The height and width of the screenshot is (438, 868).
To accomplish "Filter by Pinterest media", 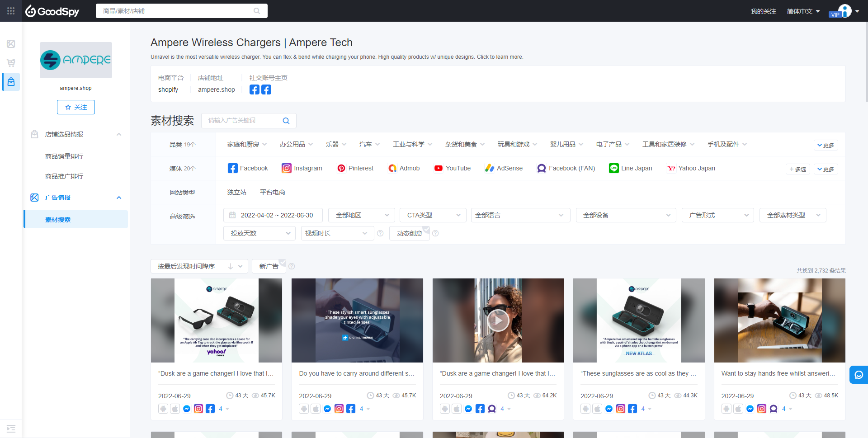I will click(x=355, y=168).
